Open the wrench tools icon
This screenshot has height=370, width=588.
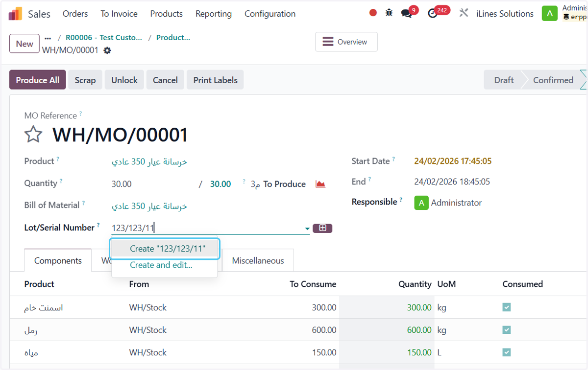pos(464,13)
